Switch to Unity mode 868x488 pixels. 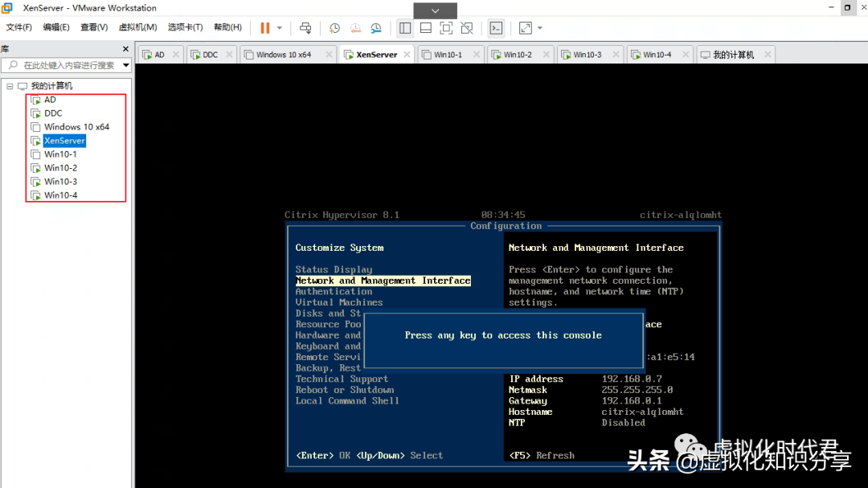(467, 27)
